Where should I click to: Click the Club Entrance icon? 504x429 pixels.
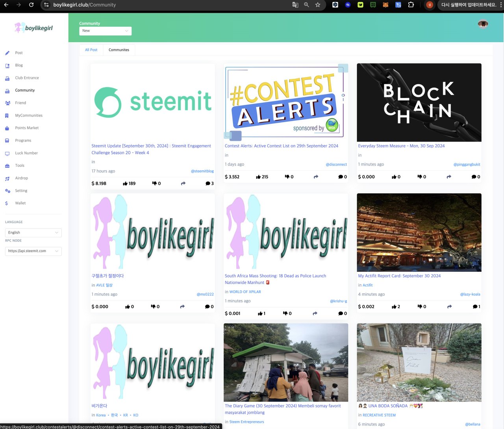tap(7, 78)
